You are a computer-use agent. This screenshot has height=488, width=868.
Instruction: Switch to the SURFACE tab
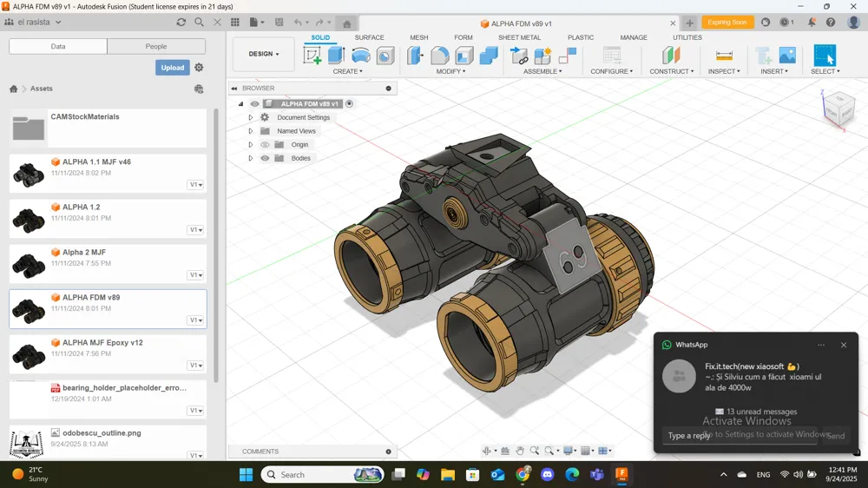click(x=369, y=37)
